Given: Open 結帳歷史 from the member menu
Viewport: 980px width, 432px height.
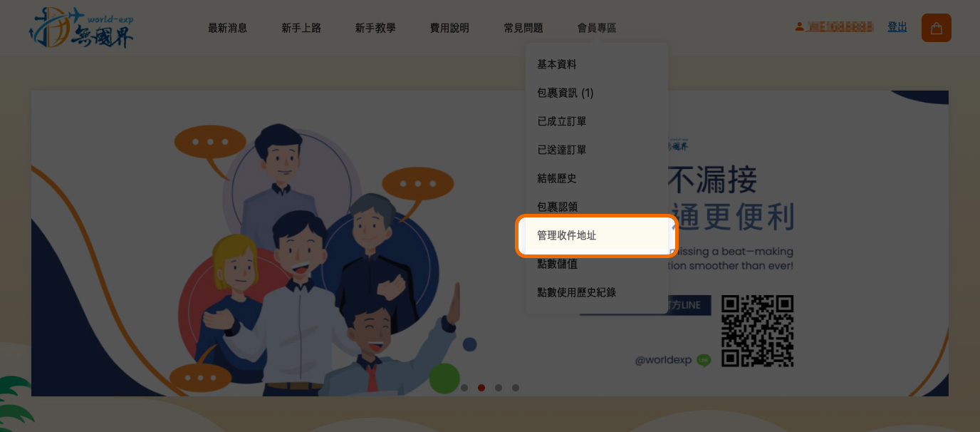Looking at the screenshot, I should tap(596, 178).
